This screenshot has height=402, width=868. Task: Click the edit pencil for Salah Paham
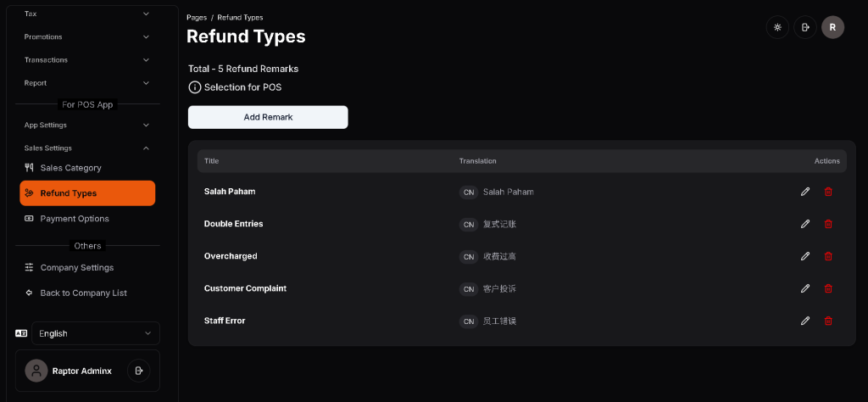point(805,192)
